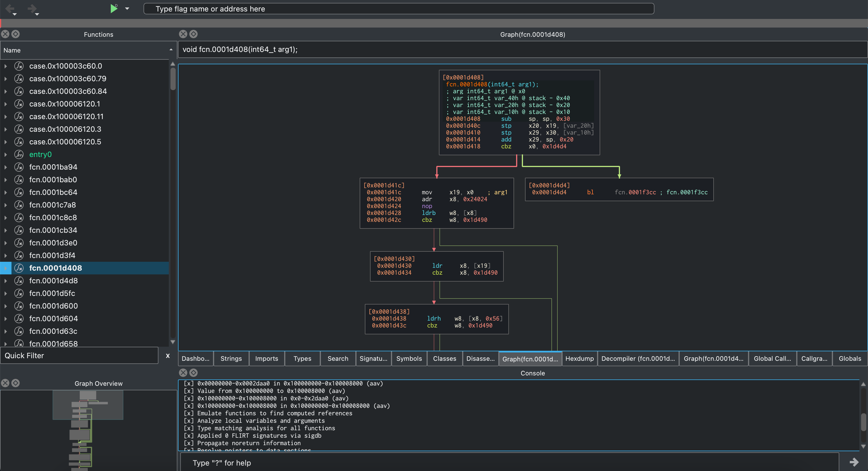Undock the Graph Overview panel
This screenshot has height=471, width=868.
point(15,383)
